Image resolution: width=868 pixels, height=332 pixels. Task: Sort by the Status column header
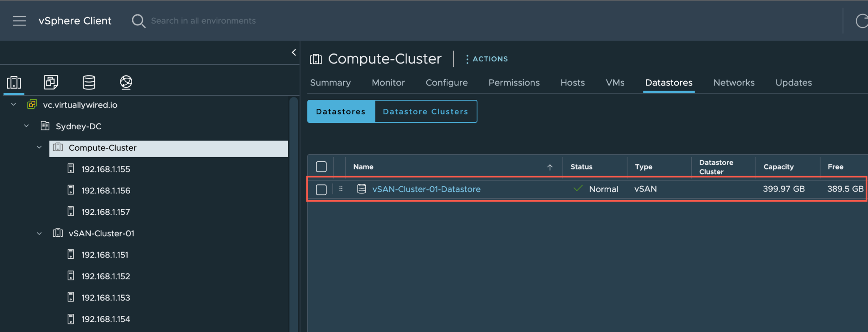click(x=581, y=167)
